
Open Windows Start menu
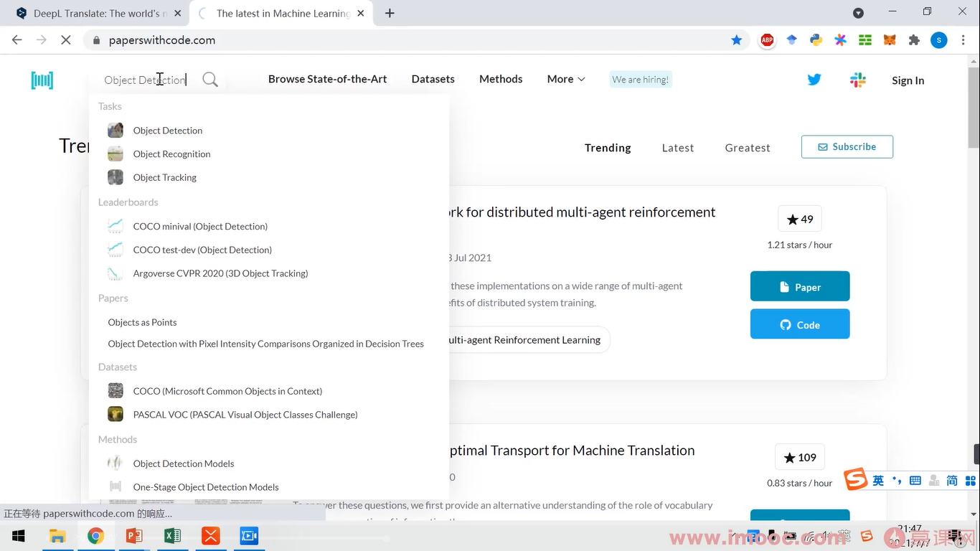19,536
